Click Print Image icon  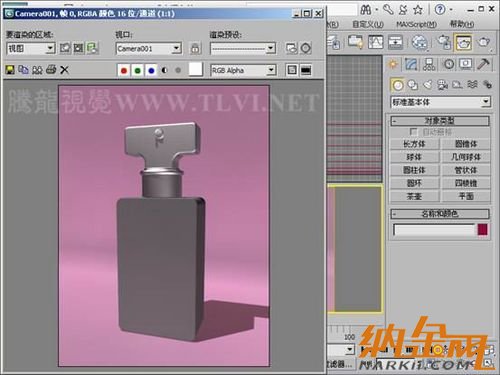point(51,70)
